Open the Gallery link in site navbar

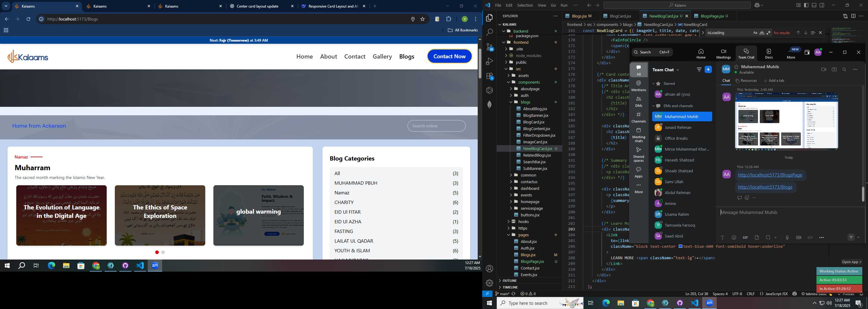click(382, 56)
